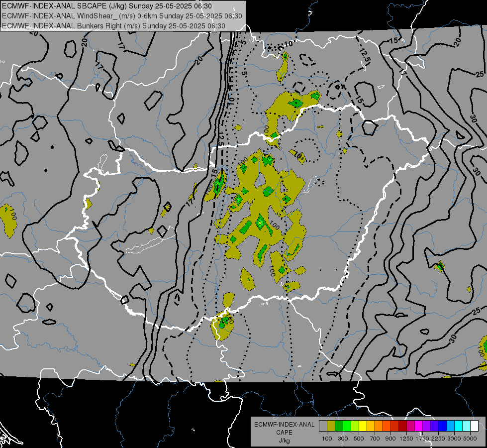Viewport: 487px width, 448px height.
Task: Click the olive swatch in CAPE legend
Action: point(331,426)
